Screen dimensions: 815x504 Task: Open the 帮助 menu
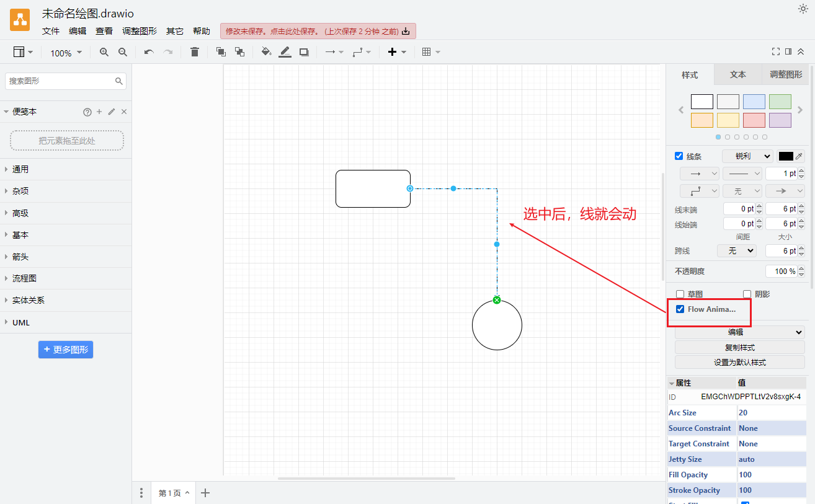coord(202,31)
